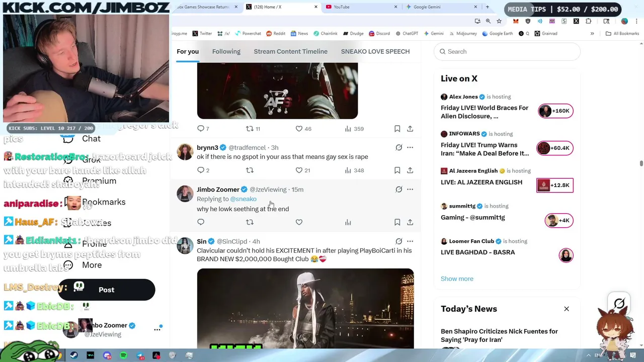
Task: Open the All Bookmarks folder
Action: tap(622, 34)
